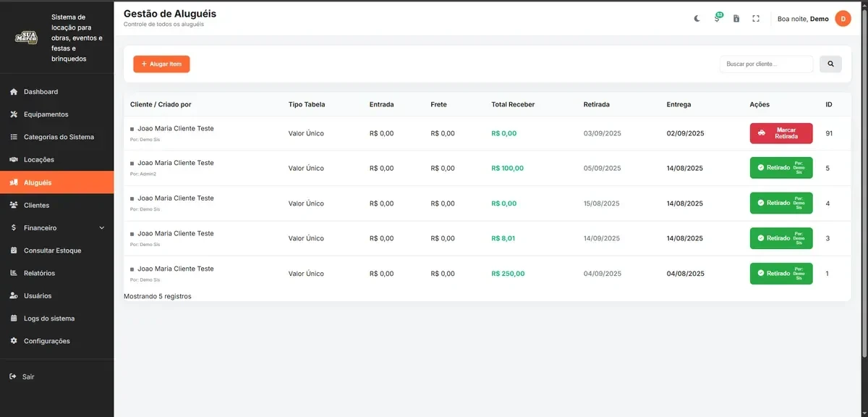The image size is (868, 417).
Task: Click the Alugar Item button
Action: (x=161, y=64)
